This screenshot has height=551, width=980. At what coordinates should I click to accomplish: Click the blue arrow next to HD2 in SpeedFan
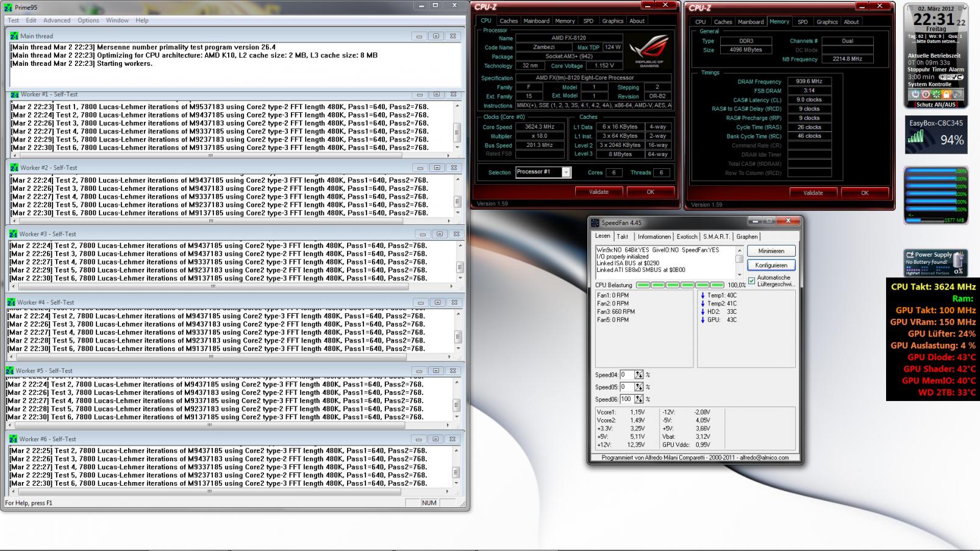(703, 311)
